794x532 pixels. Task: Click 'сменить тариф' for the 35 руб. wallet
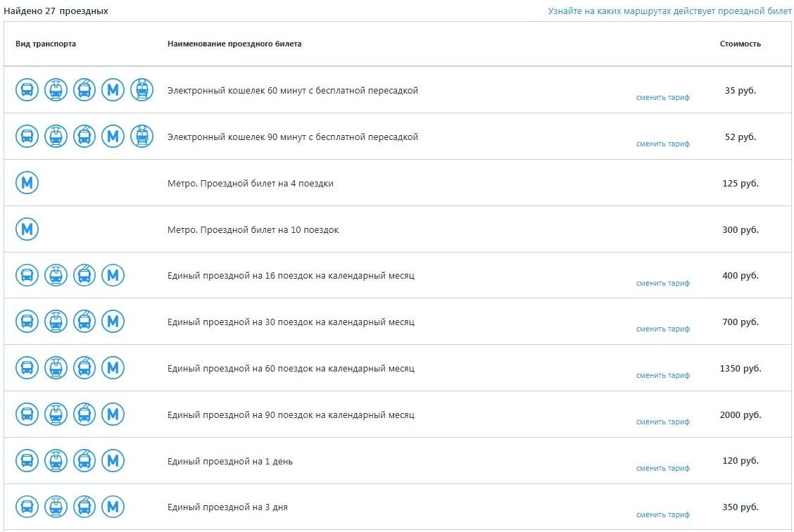pyautogui.click(x=663, y=98)
